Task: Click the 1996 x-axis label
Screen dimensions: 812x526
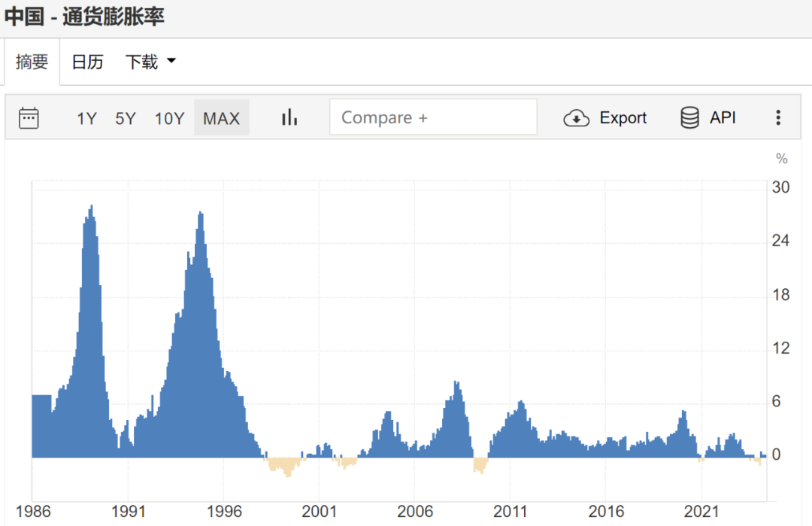Action: click(x=224, y=512)
